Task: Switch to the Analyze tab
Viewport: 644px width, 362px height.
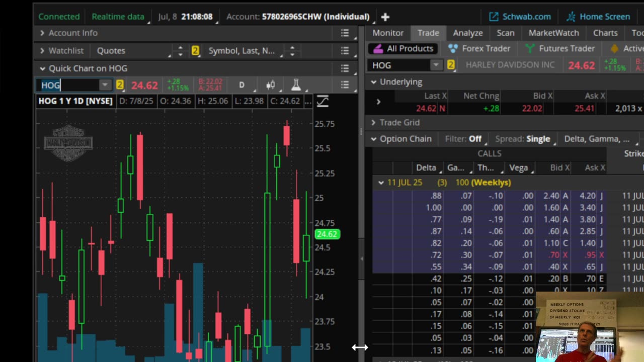Action: tap(468, 33)
